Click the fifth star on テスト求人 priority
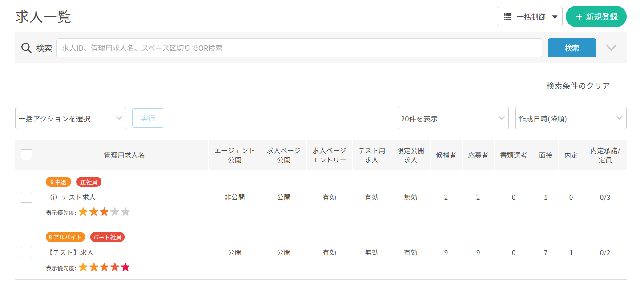The image size is (644, 283). pyautogui.click(x=125, y=212)
